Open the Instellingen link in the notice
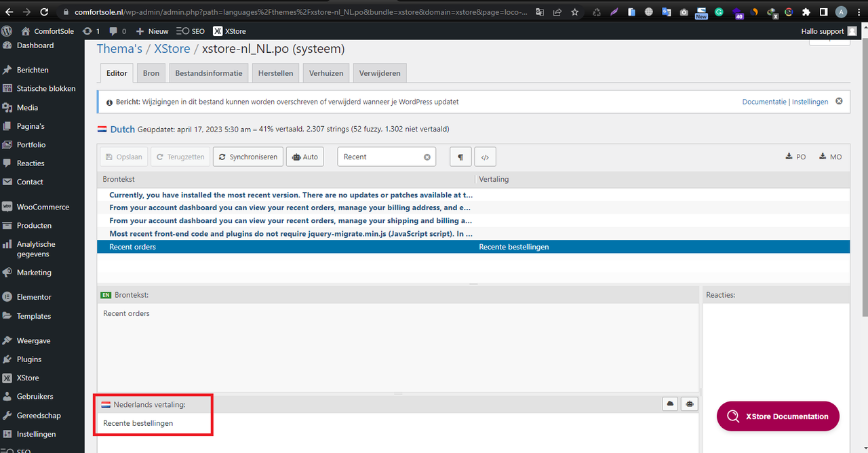868x453 pixels. tap(810, 102)
